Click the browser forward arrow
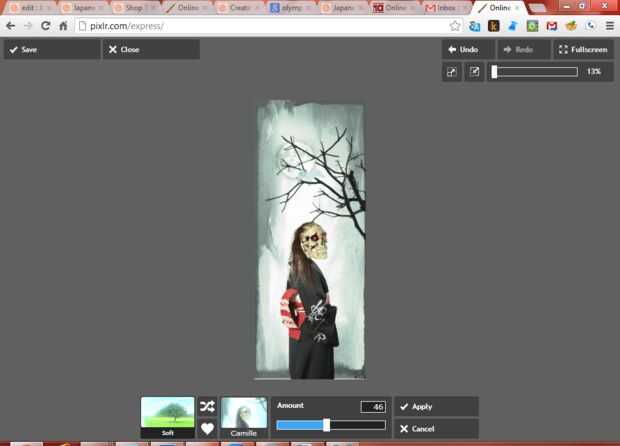The width and height of the screenshot is (620, 446). coord(28,26)
